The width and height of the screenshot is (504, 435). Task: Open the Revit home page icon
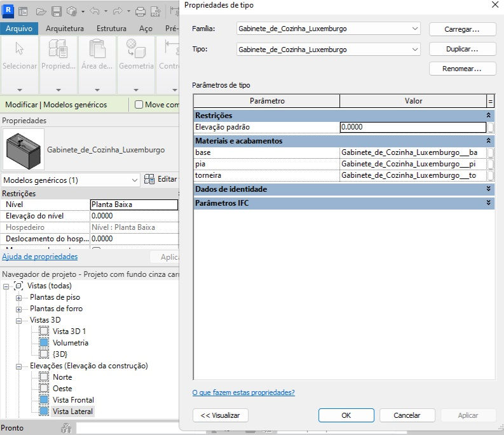(x=23, y=11)
